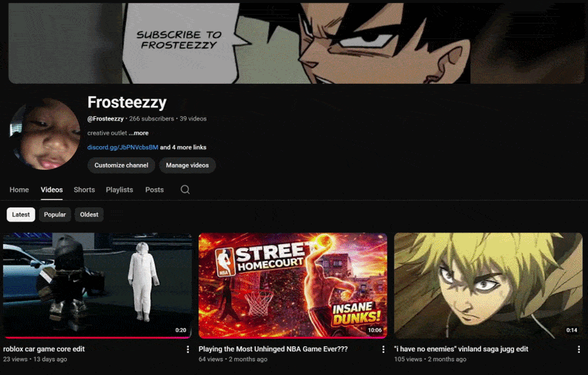Click the 0:20 duration badge
This screenshot has height=375, width=588.
coord(181,330)
